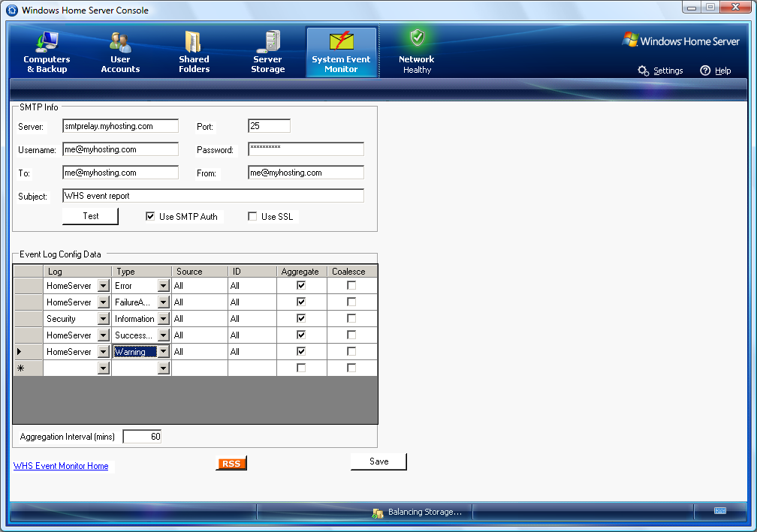Click the ID column header
Viewport: 757px width, 532px height.
tap(252, 271)
